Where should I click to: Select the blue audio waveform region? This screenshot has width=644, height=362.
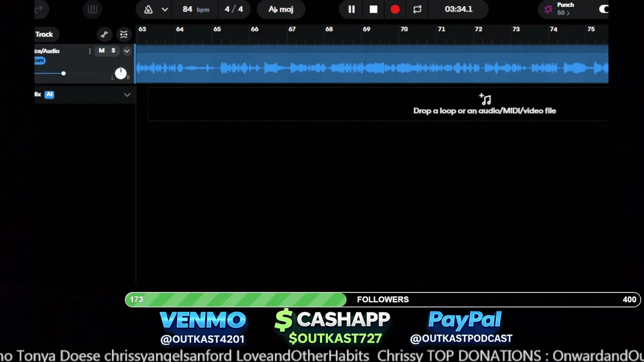point(372,64)
